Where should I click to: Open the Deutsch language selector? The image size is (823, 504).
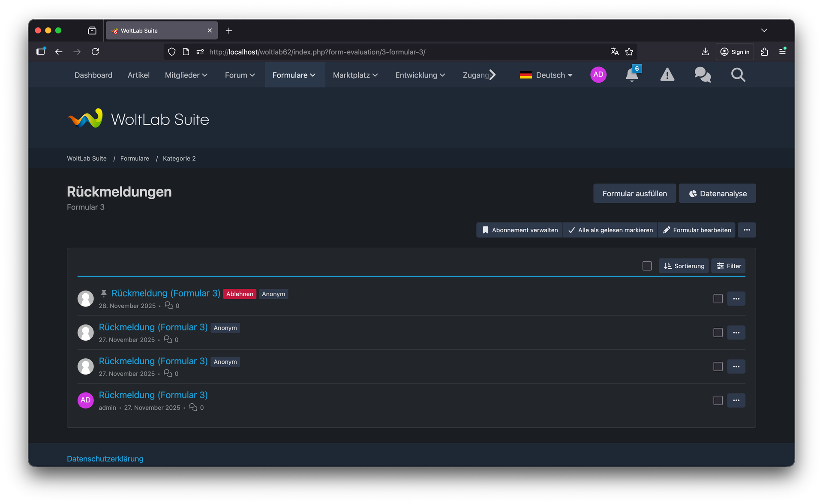click(546, 75)
